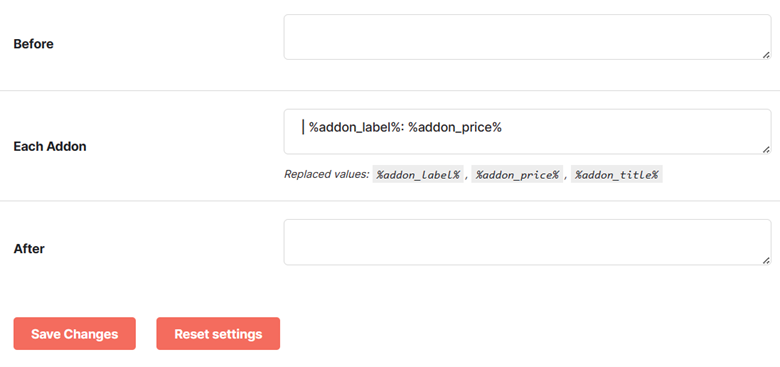Select the %addon_label% replaced value tag
This screenshot has width=780, height=367.
coord(418,175)
